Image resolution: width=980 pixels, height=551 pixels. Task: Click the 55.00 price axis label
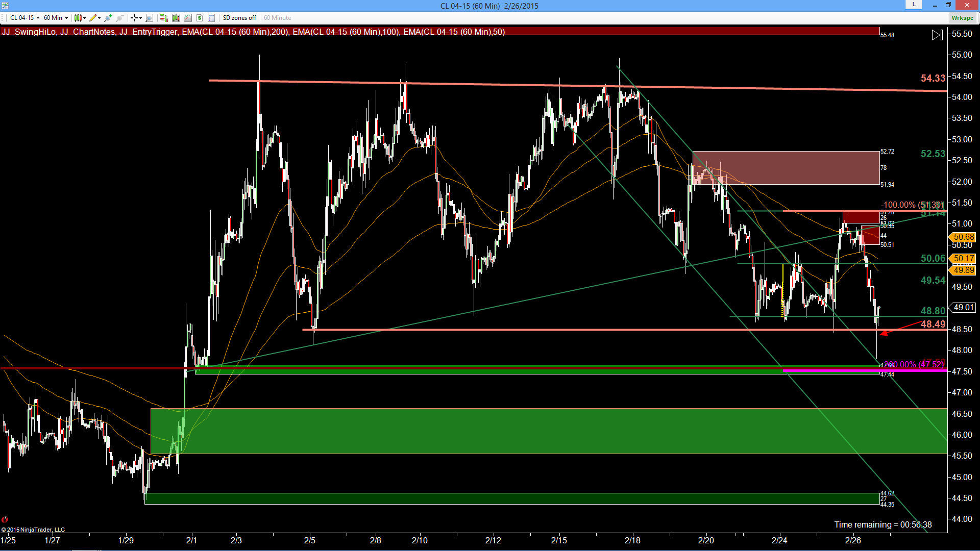(962, 55)
